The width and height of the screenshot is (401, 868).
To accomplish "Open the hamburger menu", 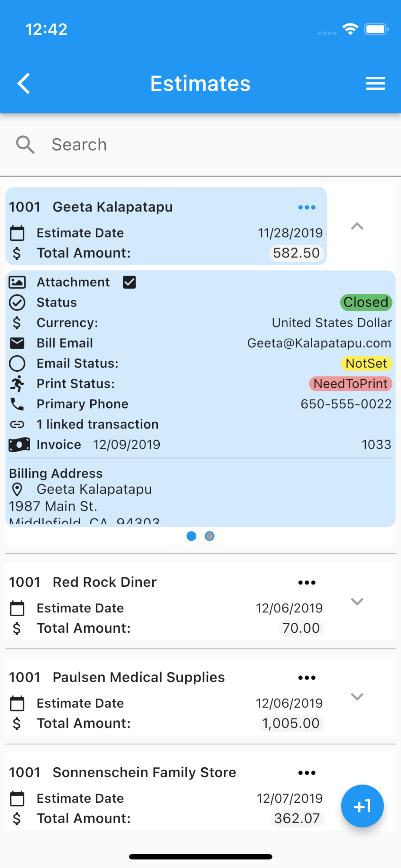I will [375, 83].
